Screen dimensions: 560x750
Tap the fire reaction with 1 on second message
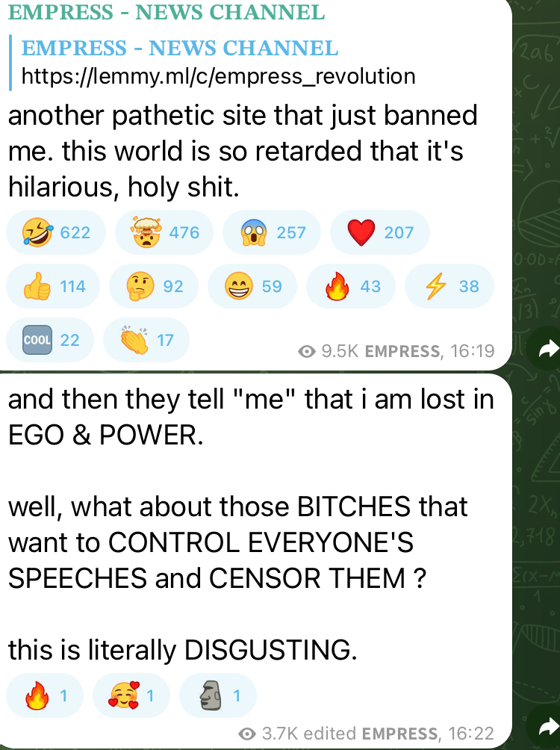point(45,695)
